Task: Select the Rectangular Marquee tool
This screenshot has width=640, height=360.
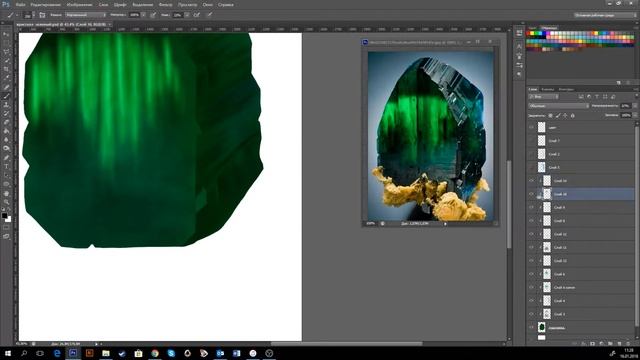Action: tap(6, 43)
